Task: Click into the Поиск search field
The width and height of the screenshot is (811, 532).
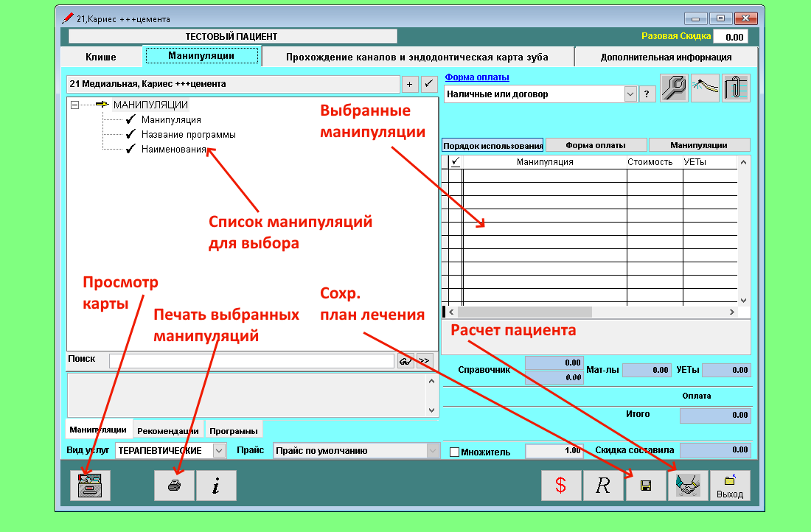Action: [251, 361]
